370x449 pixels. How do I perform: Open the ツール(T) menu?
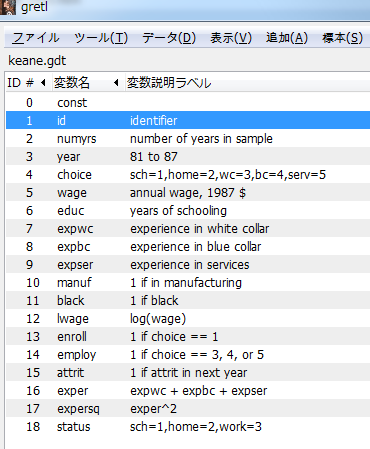[x=101, y=38]
